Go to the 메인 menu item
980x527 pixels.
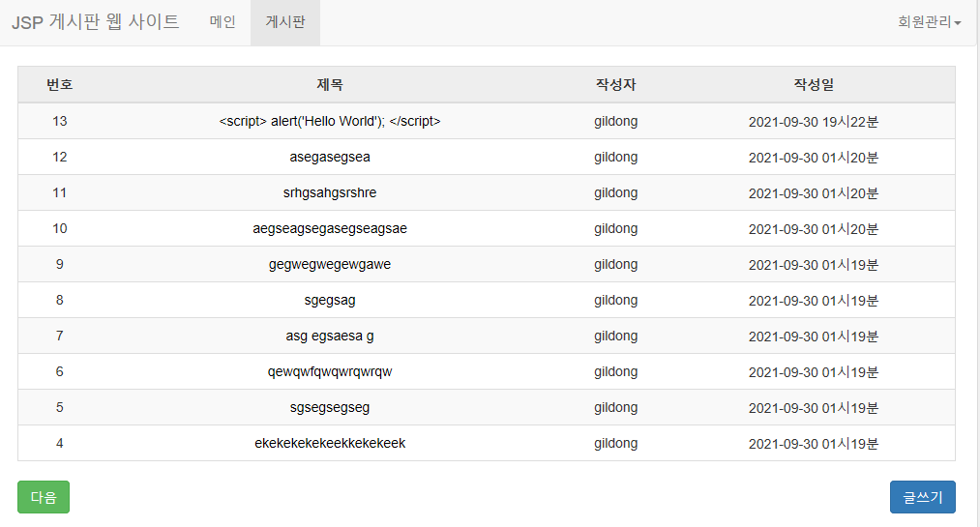223,22
